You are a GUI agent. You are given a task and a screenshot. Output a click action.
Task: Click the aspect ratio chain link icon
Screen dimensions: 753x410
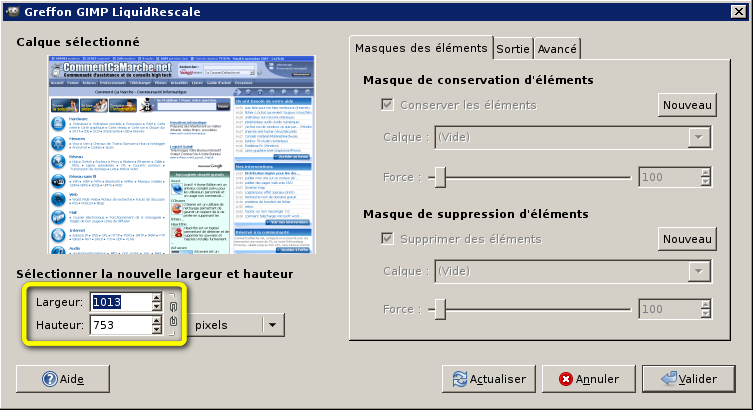(172, 313)
